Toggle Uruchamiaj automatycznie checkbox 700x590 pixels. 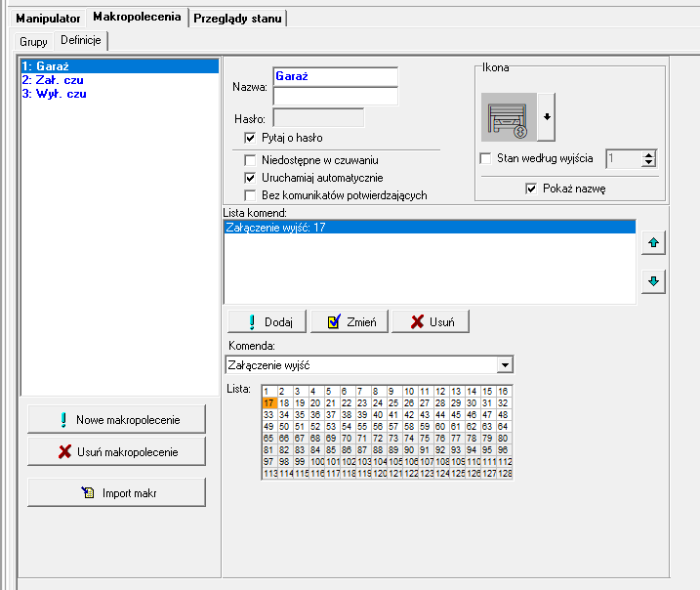click(x=250, y=178)
